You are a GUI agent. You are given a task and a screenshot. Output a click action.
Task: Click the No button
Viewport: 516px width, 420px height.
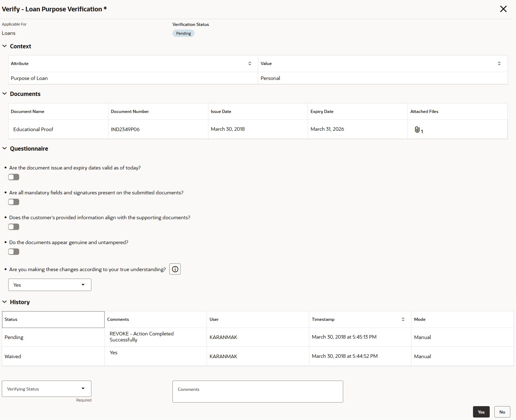(502, 412)
